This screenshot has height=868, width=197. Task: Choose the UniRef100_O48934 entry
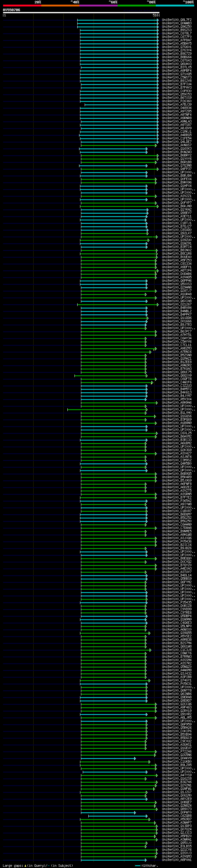coord(177,108)
